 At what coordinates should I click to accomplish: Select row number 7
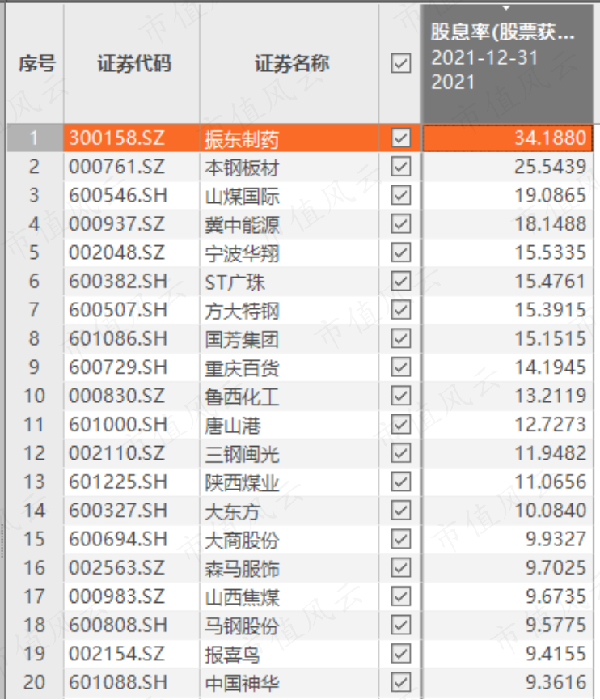34,310
